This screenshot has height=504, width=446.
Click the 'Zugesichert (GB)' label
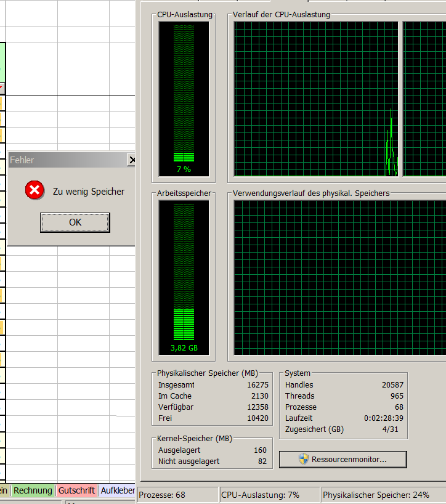click(x=314, y=429)
